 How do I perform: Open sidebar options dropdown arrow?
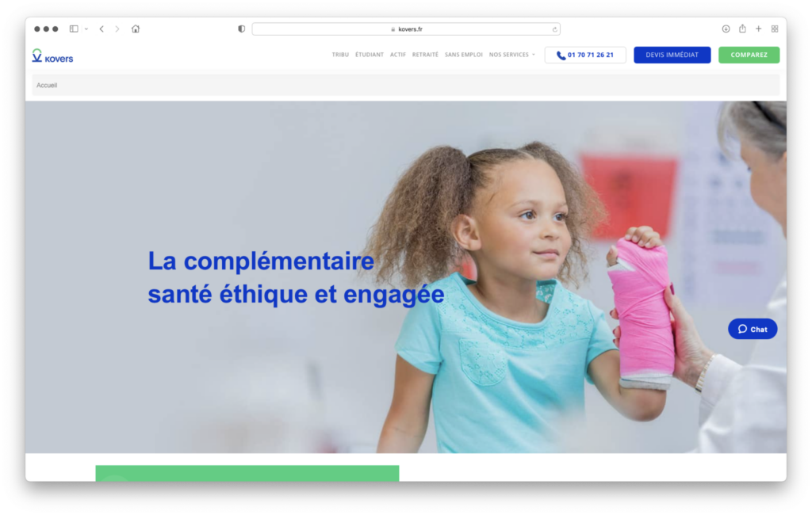pyautogui.click(x=86, y=29)
